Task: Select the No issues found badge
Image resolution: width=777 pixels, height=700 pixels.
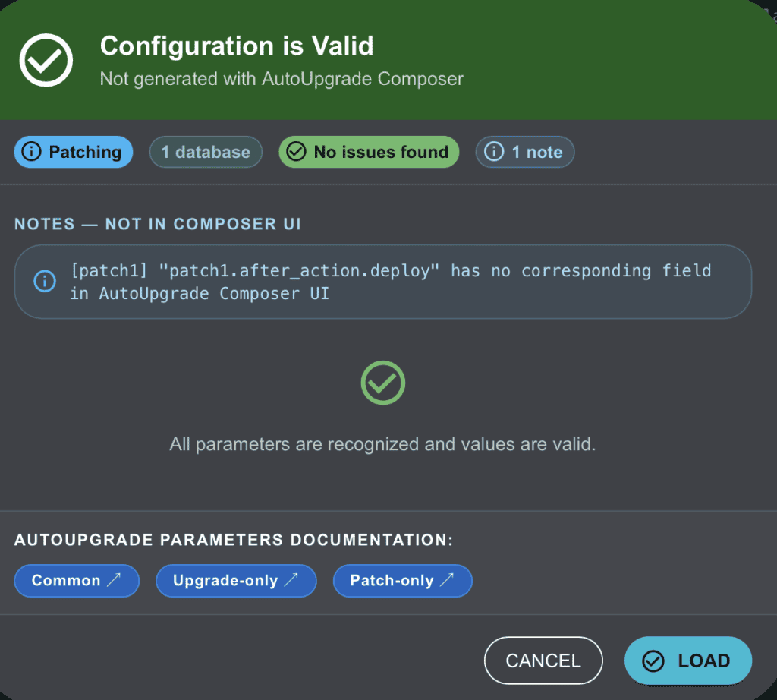Action: [x=369, y=152]
